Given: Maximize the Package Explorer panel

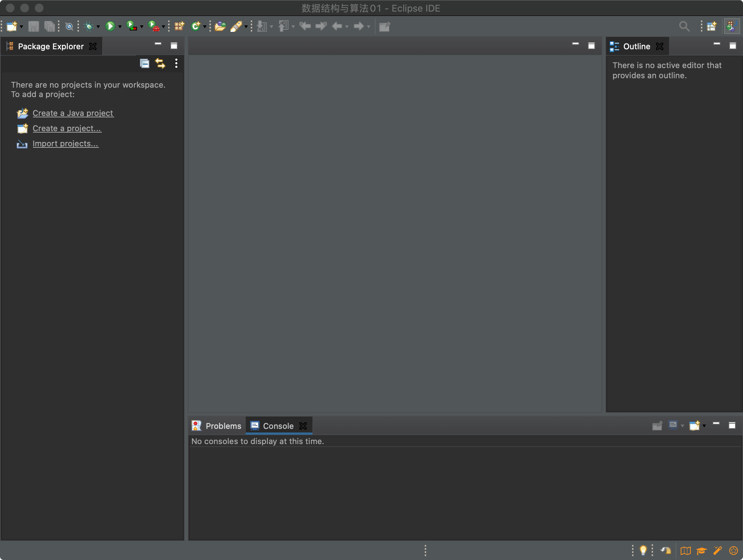Looking at the screenshot, I should coord(174,46).
